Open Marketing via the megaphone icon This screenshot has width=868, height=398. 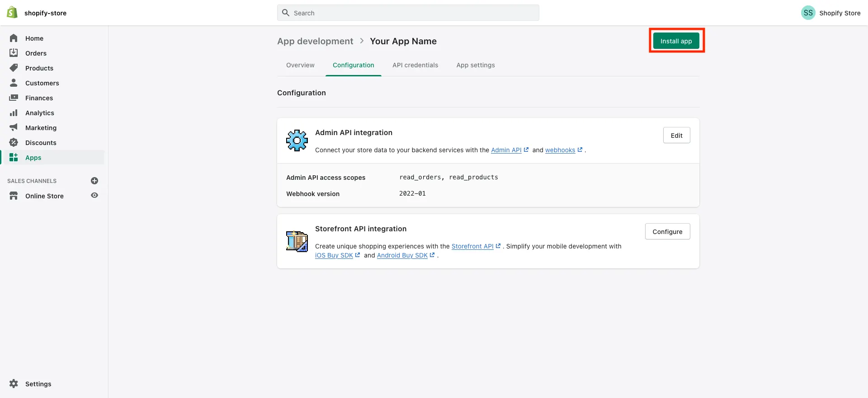click(x=14, y=127)
